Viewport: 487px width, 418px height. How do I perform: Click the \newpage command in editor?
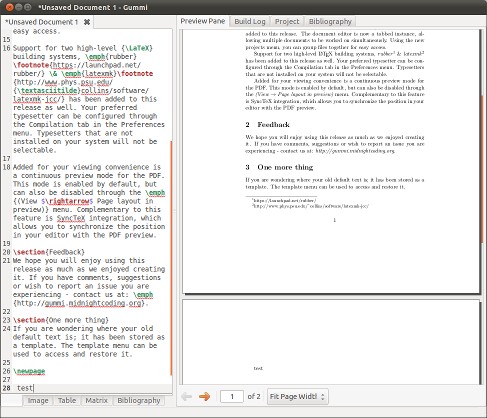(29, 371)
